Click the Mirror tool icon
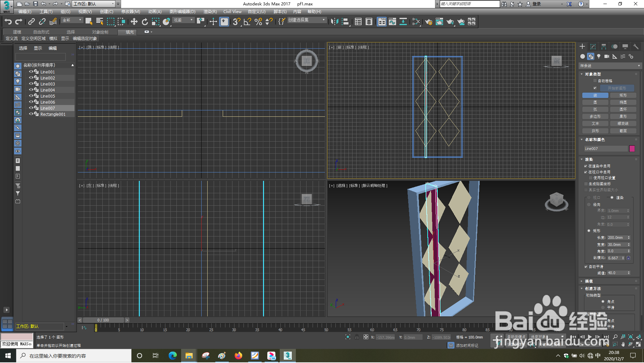644x363 pixels. point(334,22)
